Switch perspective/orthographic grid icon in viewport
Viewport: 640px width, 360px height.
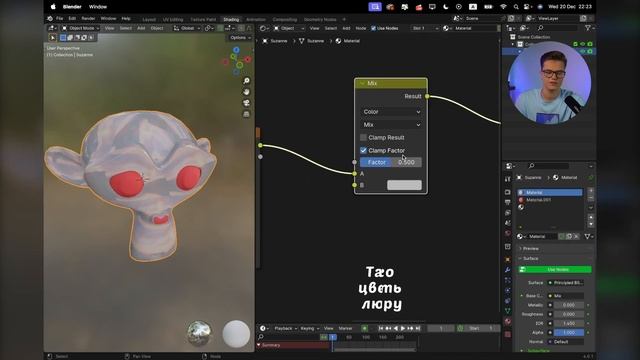coord(247,114)
